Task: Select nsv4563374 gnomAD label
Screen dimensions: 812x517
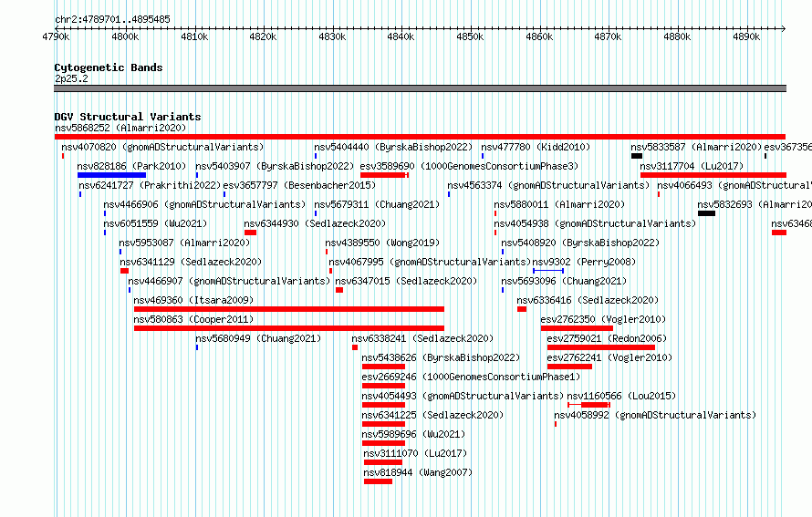Action: pos(548,185)
